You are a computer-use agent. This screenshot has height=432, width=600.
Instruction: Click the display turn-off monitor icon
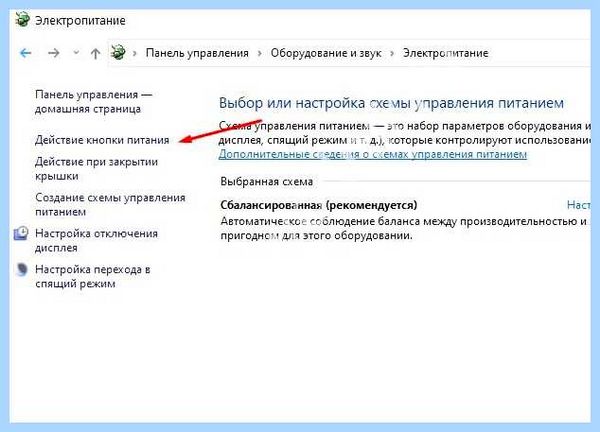pos(21,233)
